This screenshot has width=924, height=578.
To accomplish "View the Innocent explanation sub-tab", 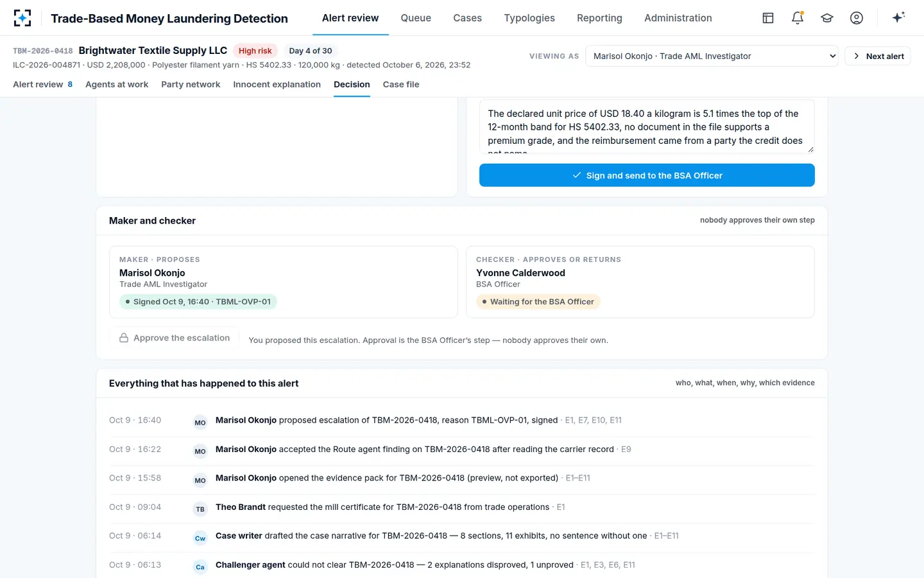I will coord(277,84).
